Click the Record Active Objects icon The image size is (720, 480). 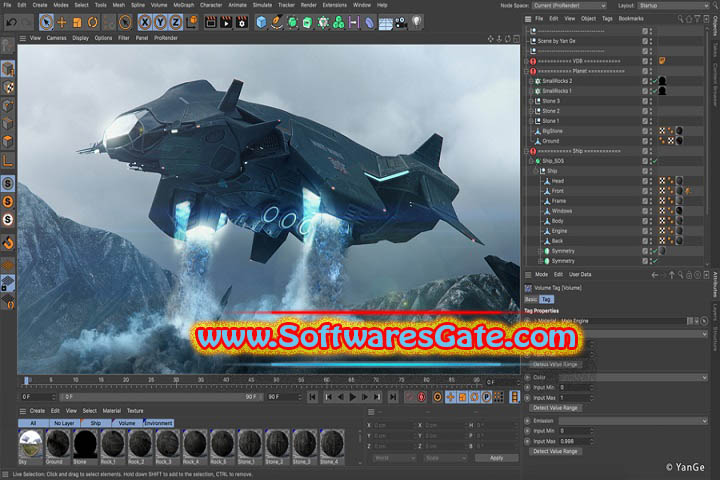click(409, 397)
